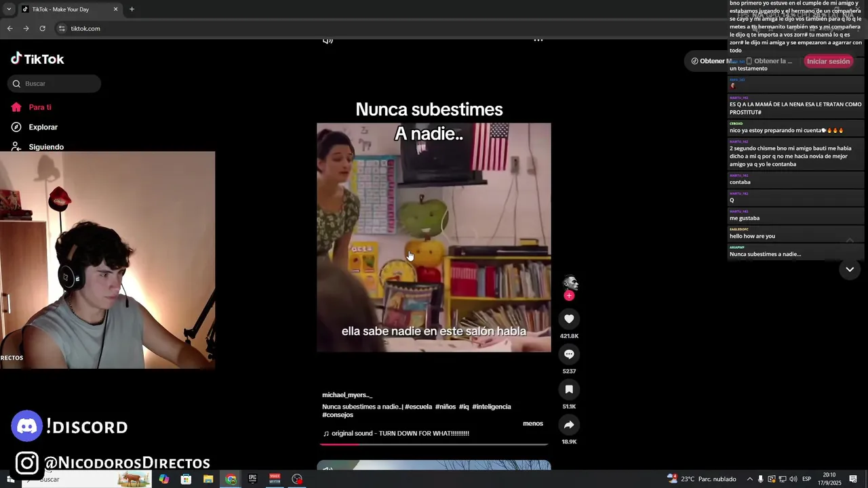
Task: Close the TikTok - Make Your Day tab
Action: coord(115,9)
